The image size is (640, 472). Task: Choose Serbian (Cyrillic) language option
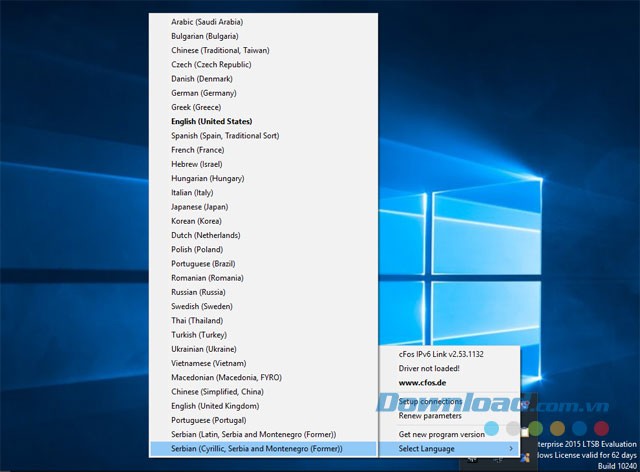(256, 448)
